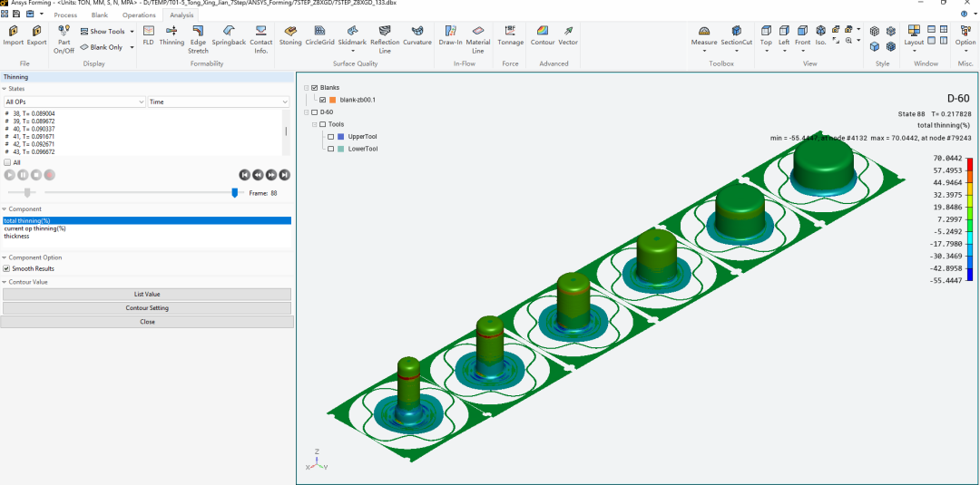Activate the SectionCut tool

[x=736, y=33]
